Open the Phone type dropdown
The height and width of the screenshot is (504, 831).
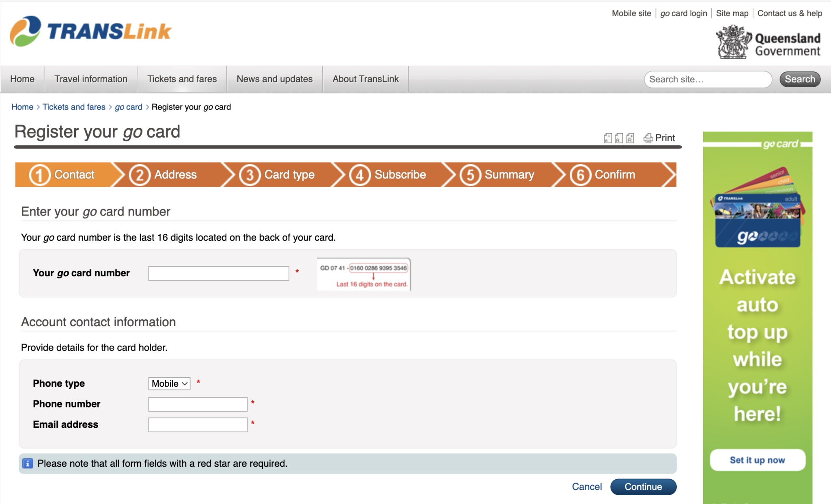coord(169,383)
